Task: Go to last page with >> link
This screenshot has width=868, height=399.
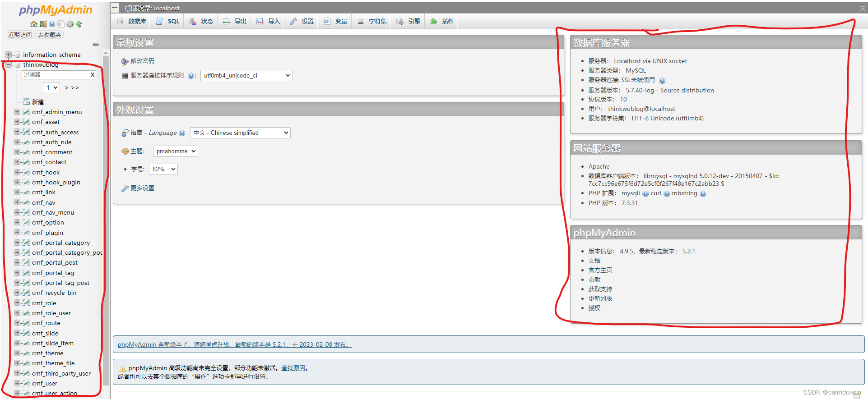Action: tap(75, 88)
